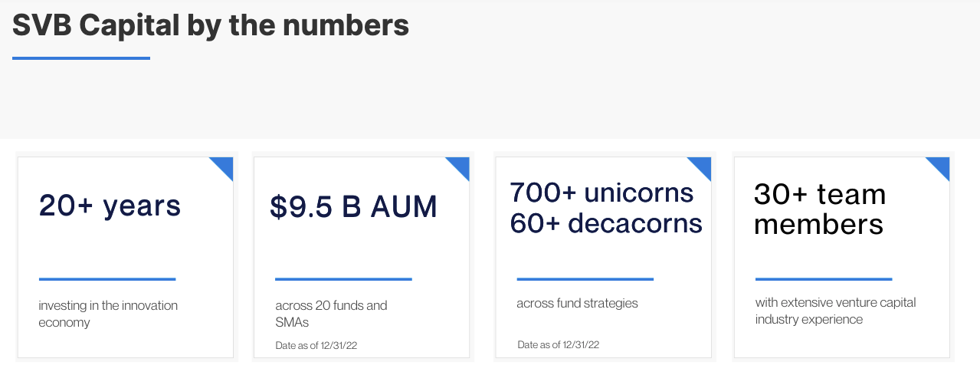
Task: Click 'across fund strategies' description
Action: pos(577,303)
